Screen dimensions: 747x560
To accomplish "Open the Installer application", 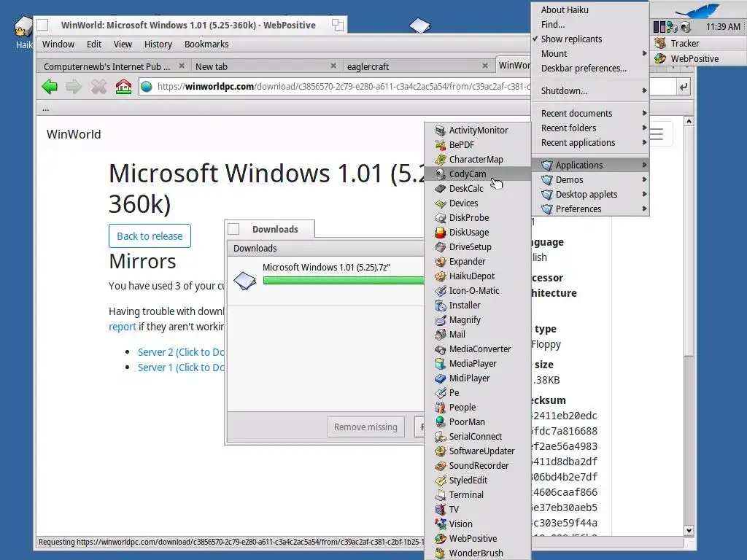I will pyautogui.click(x=477, y=306).
